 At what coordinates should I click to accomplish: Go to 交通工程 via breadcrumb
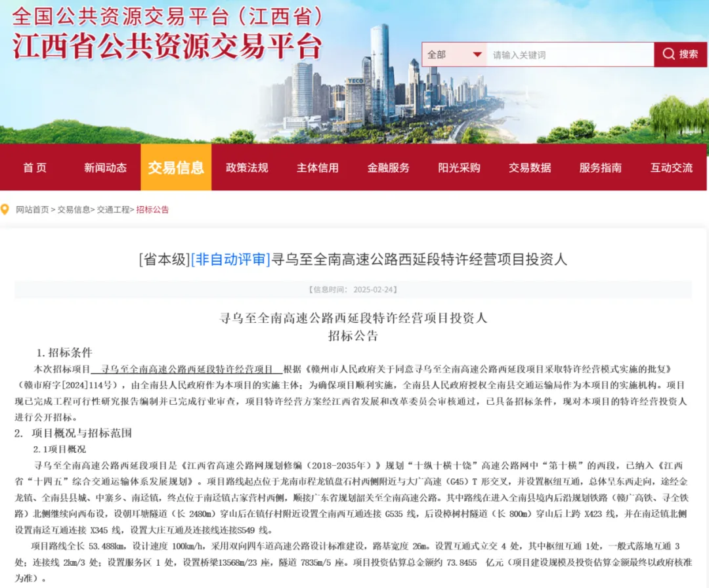coord(114,210)
